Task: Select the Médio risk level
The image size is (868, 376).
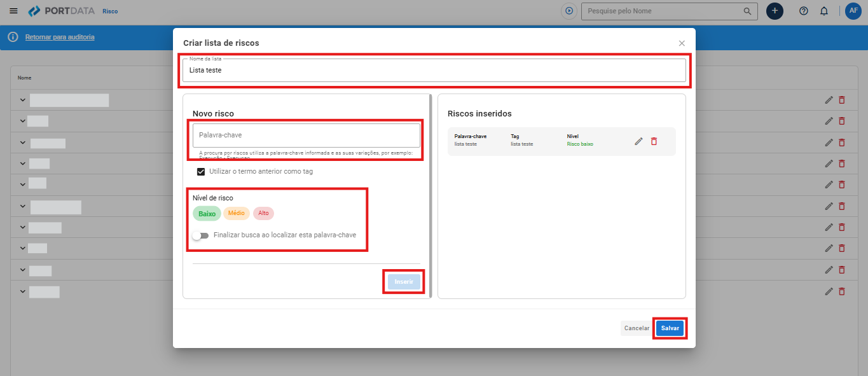Action: [237, 213]
